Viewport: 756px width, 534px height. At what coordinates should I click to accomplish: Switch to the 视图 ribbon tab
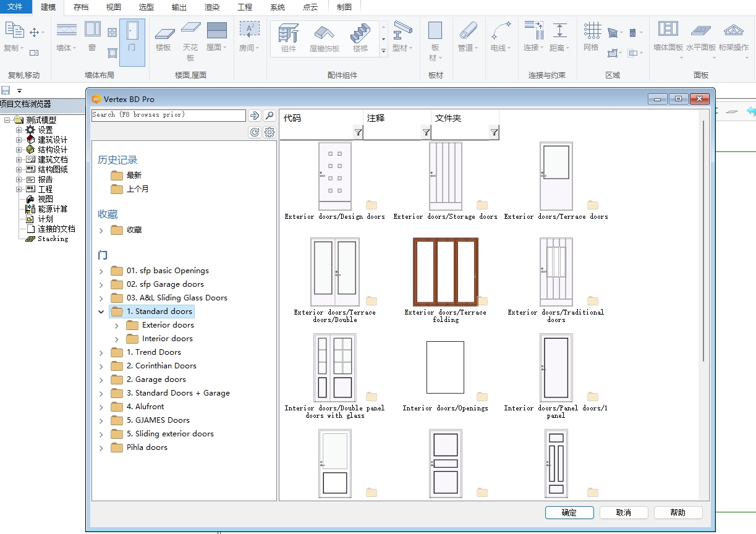pyautogui.click(x=114, y=7)
